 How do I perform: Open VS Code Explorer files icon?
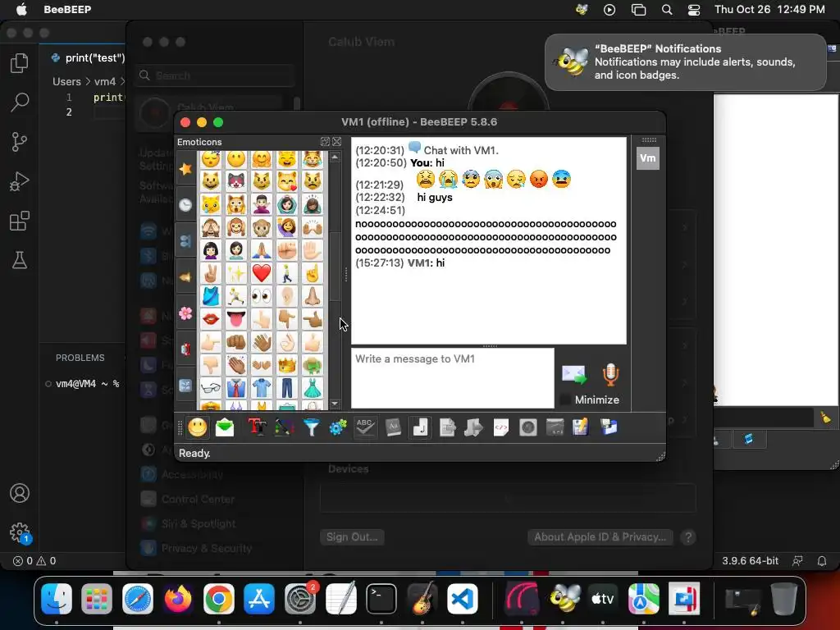[20, 63]
